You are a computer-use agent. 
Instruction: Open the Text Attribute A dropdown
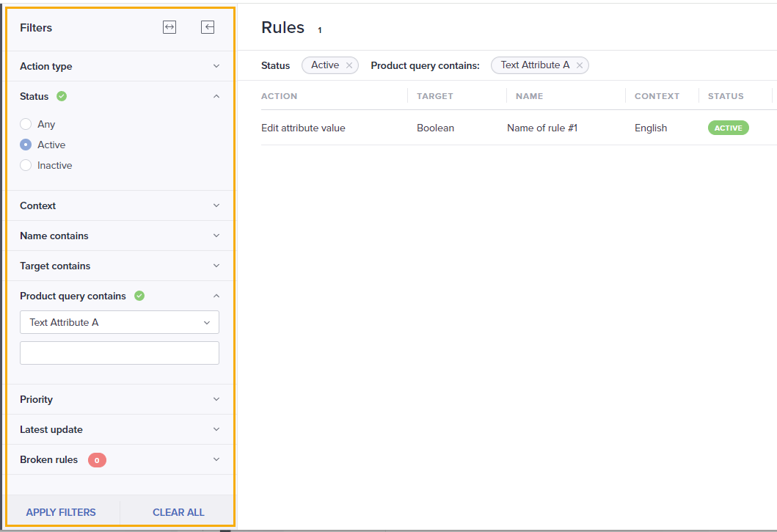(x=120, y=322)
